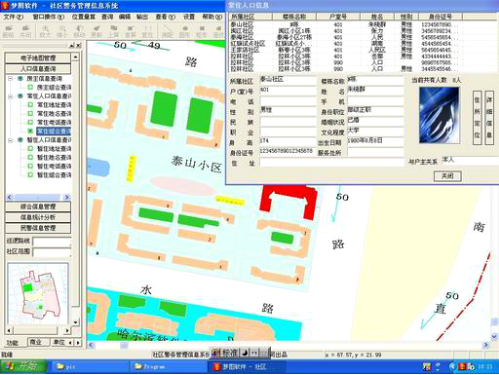The width and height of the screenshot is (499, 375).
Task: Click the 关闭 icon in the toolbar
Action: (25, 31)
